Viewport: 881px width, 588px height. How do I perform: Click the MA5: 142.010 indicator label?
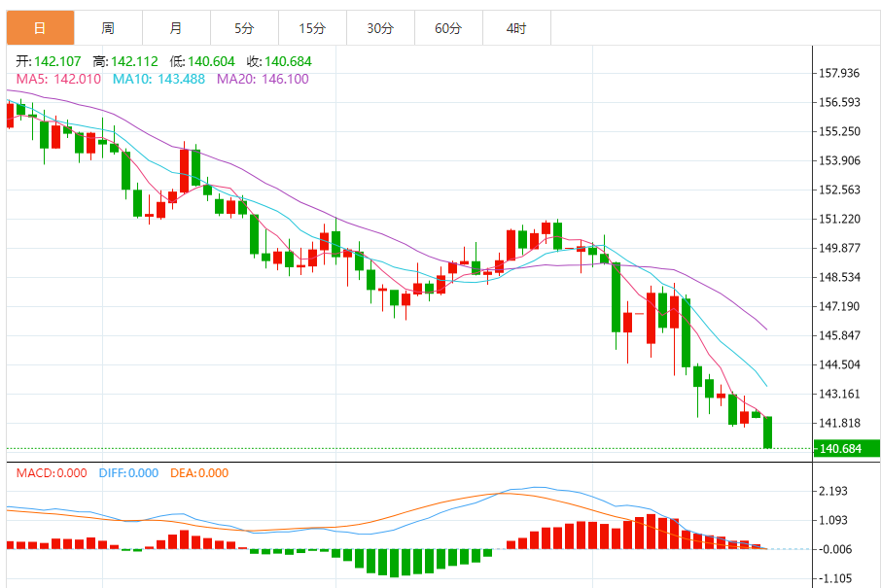pos(58,79)
